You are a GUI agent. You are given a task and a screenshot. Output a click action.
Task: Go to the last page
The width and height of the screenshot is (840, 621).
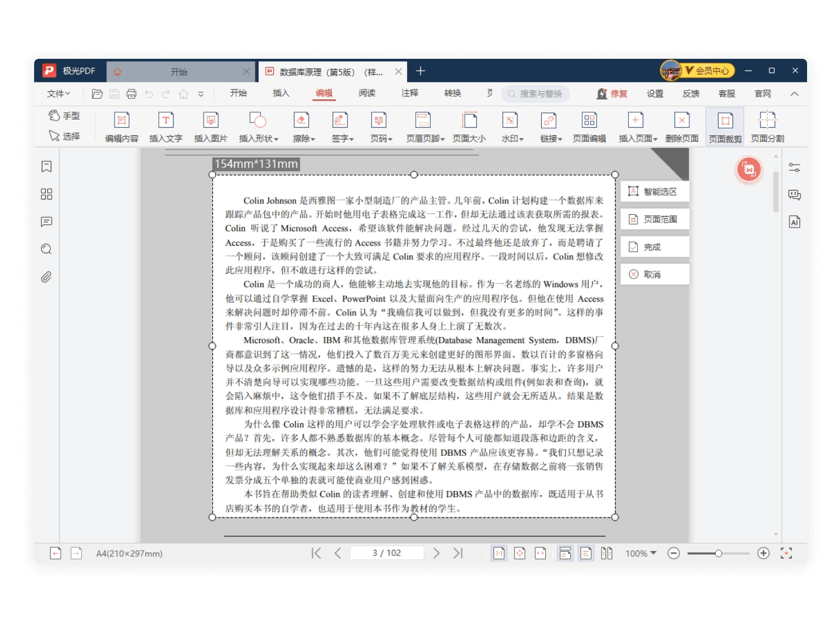click(x=458, y=553)
